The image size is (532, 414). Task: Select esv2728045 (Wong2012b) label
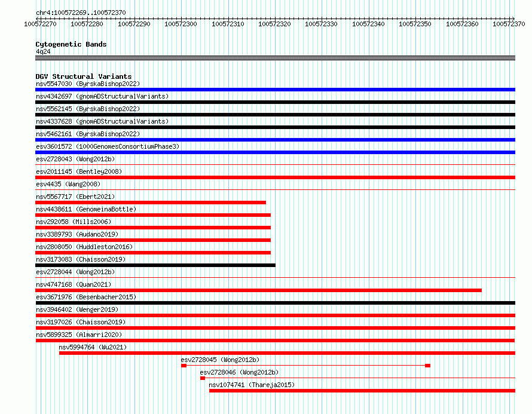click(220, 360)
